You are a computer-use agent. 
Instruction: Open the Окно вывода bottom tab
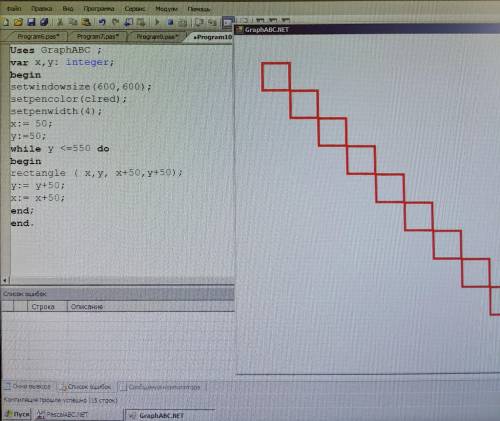(28, 387)
